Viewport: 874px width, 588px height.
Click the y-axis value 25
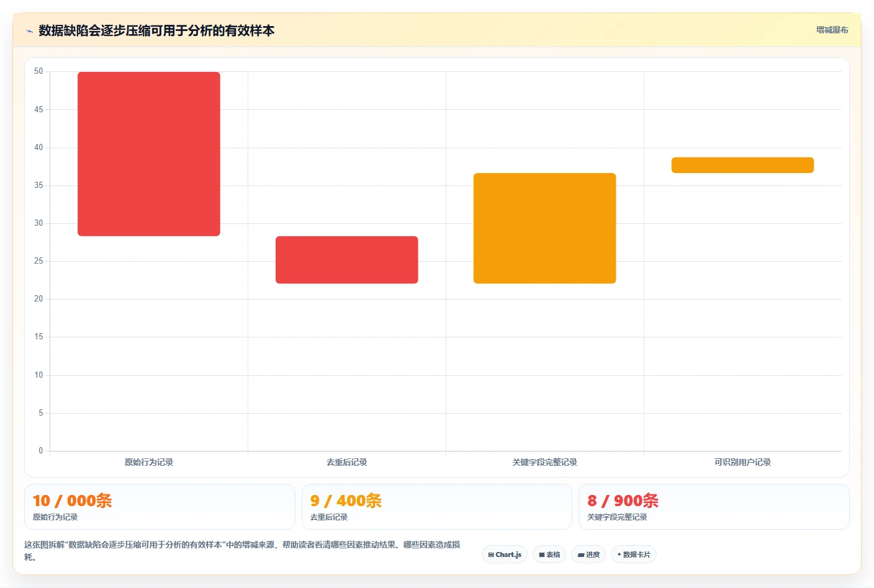(x=38, y=261)
